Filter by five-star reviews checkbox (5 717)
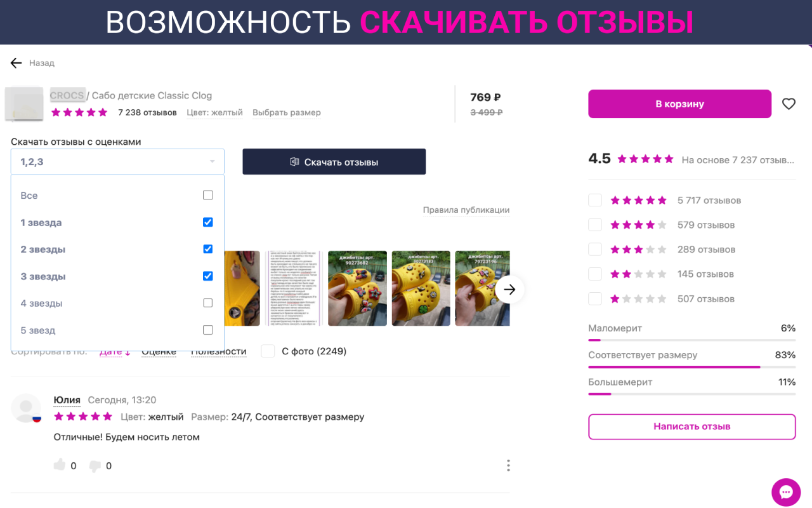 595,200
